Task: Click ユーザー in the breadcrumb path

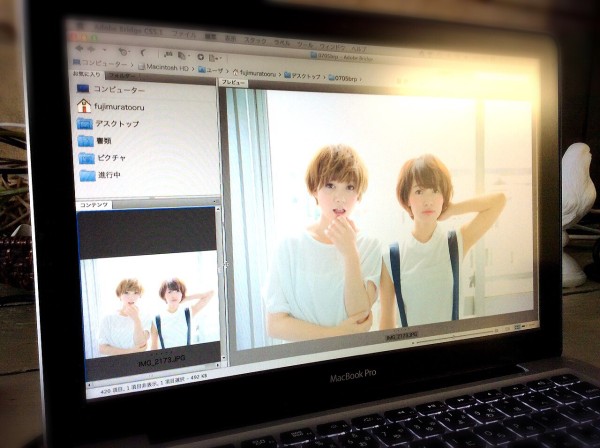Action: pyautogui.click(x=213, y=69)
